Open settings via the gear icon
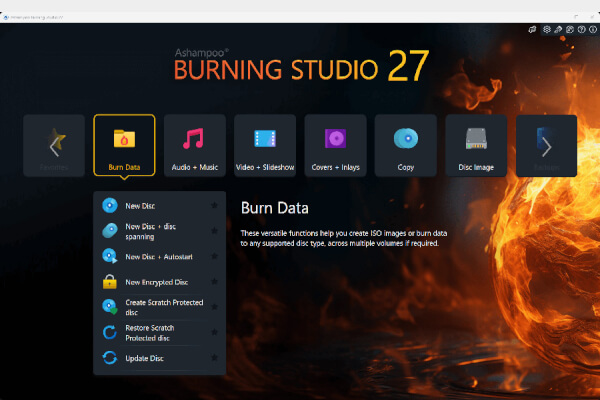 pyautogui.click(x=547, y=29)
